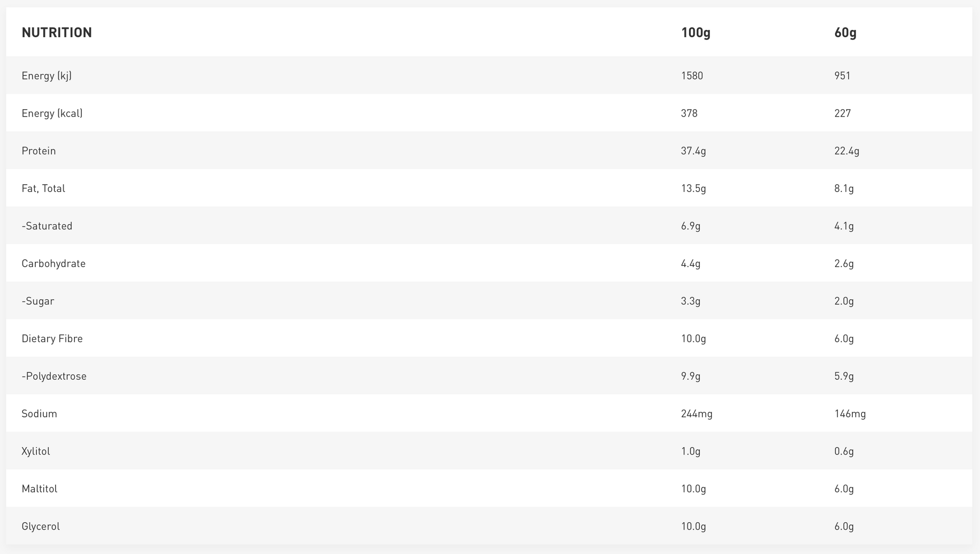Select the Energy (kcal) row label
980x554 pixels.
pos(52,113)
